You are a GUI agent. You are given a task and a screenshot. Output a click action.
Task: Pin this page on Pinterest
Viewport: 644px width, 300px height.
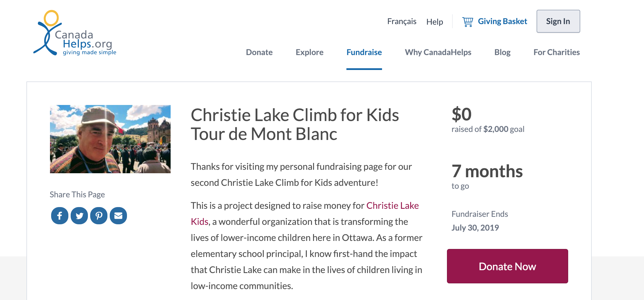pyautogui.click(x=99, y=216)
